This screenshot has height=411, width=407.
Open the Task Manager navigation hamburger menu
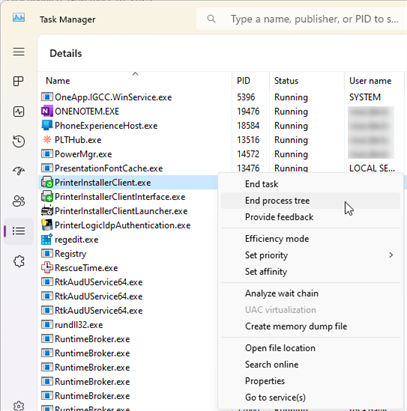coord(19,52)
